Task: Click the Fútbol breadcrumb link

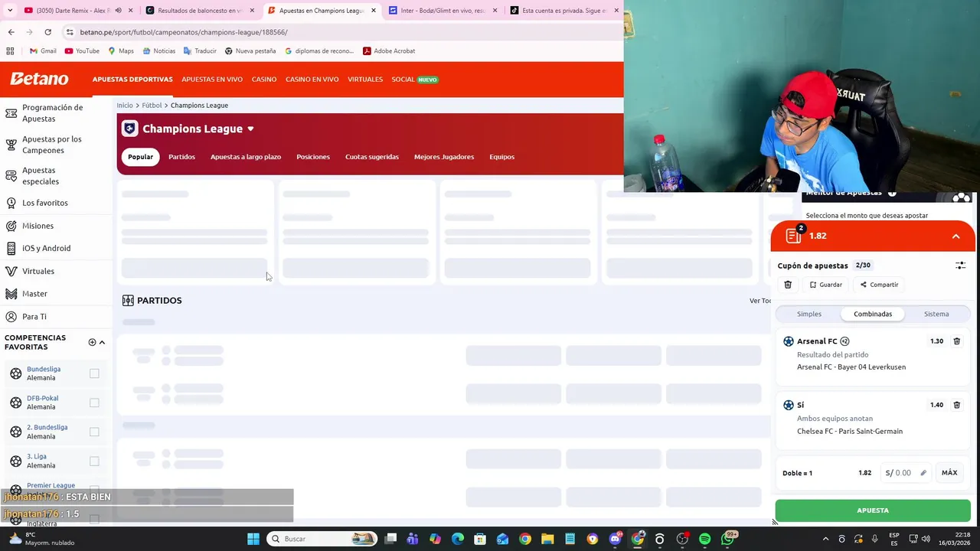Action: (x=152, y=106)
